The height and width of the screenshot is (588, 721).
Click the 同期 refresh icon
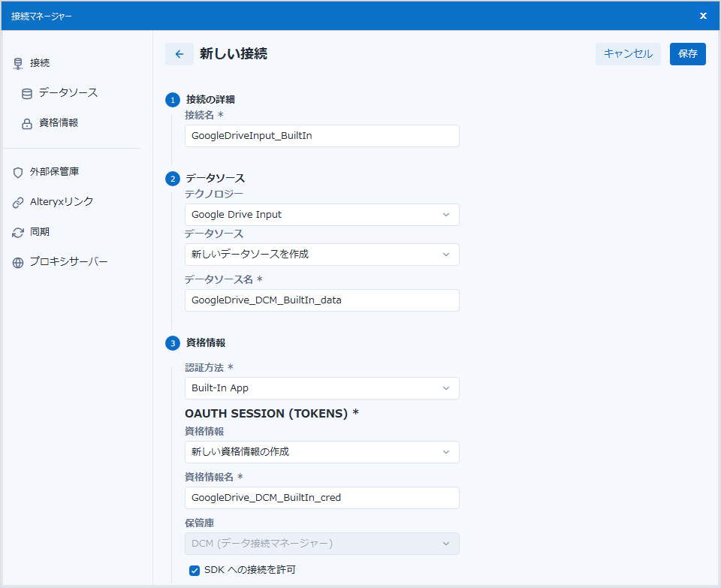pyautogui.click(x=18, y=233)
